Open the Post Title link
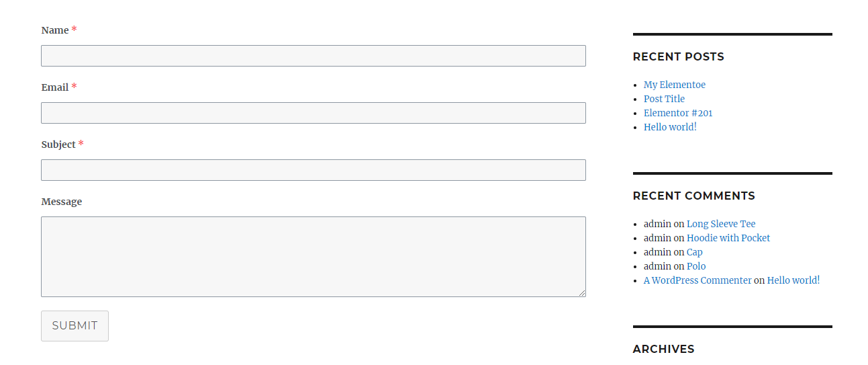This screenshot has width=868, height=365. pos(664,99)
